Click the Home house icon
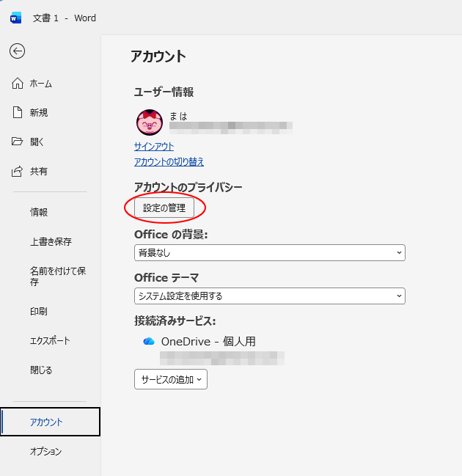462x476 pixels. tap(18, 83)
